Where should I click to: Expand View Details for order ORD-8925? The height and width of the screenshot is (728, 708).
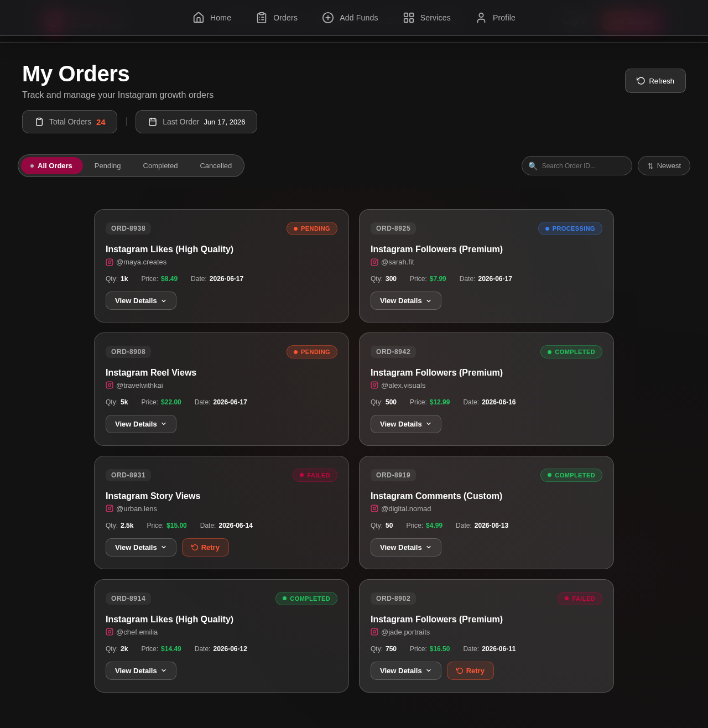(406, 301)
